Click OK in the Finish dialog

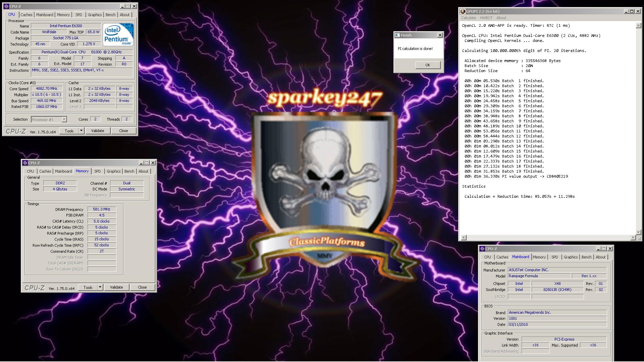click(x=428, y=65)
